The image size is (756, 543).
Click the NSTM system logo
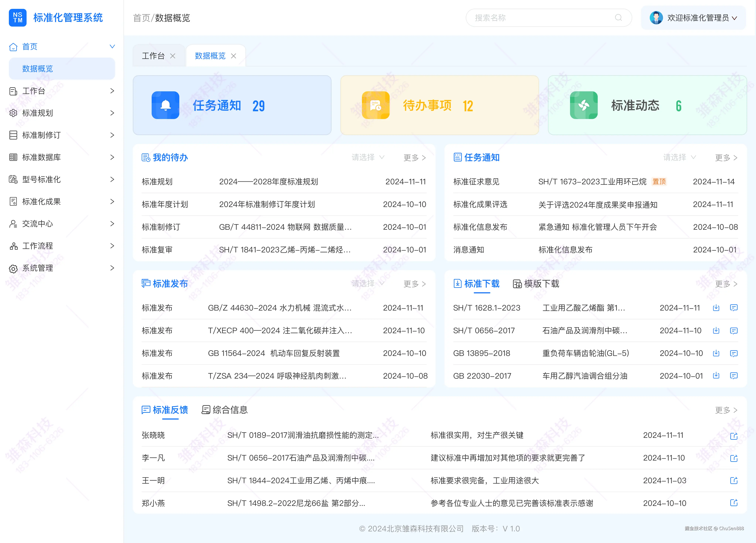[x=17, y=17]
